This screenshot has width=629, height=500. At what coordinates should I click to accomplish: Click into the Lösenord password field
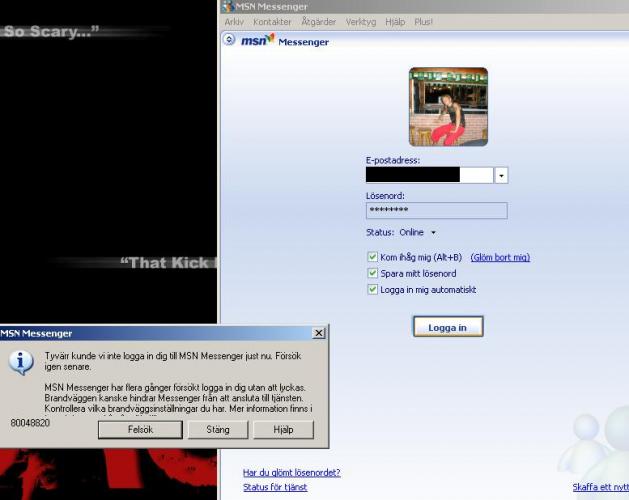pos(436,210)
